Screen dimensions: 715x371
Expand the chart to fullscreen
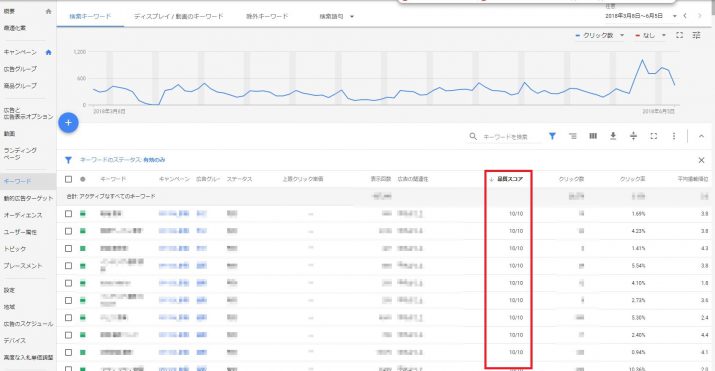tap(679, 35)
